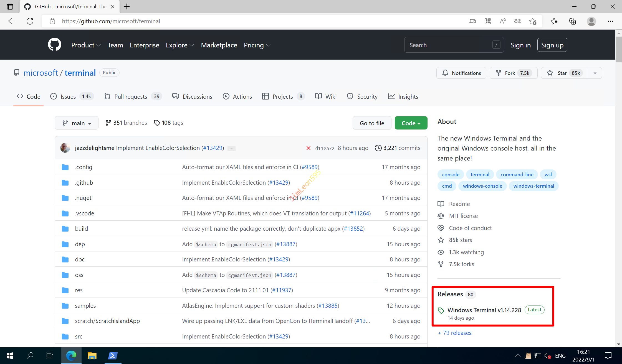Click the GitHub Octocat logo
This screenshot has height=364, width=622.
54,45
